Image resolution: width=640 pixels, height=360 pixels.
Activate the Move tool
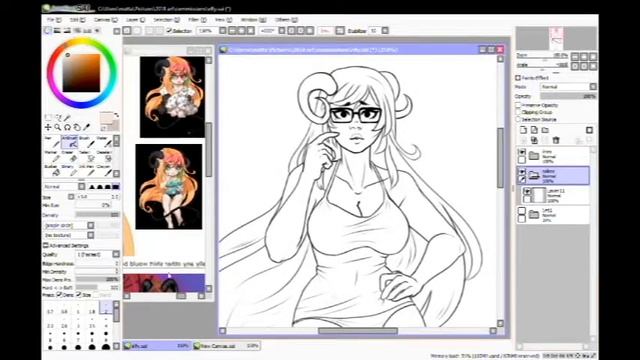click(x=48, y=127)
